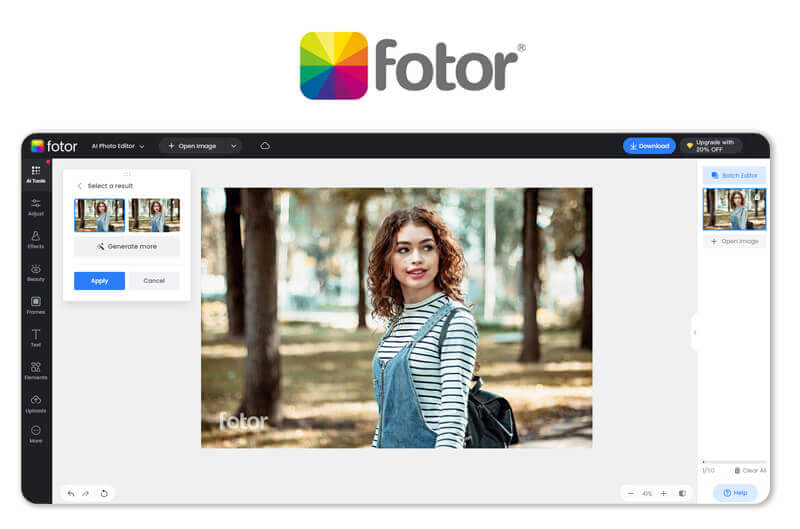Collapse the right panel handle

coord(694,332)
